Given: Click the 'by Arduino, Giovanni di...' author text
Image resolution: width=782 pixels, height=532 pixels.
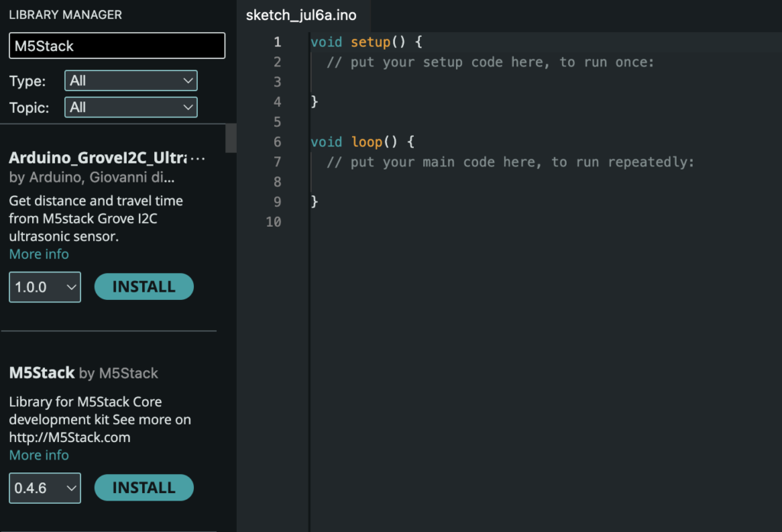Looking at the screenshot, I should coord(92,178).
